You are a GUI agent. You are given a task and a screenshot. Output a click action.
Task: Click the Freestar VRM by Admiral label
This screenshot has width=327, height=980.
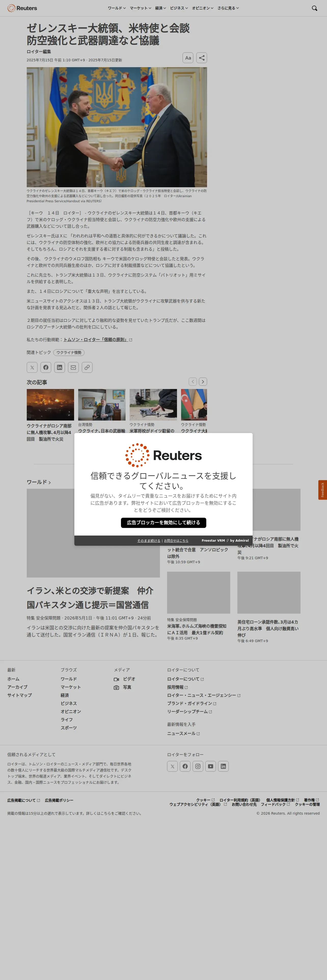tap(225, 541)
